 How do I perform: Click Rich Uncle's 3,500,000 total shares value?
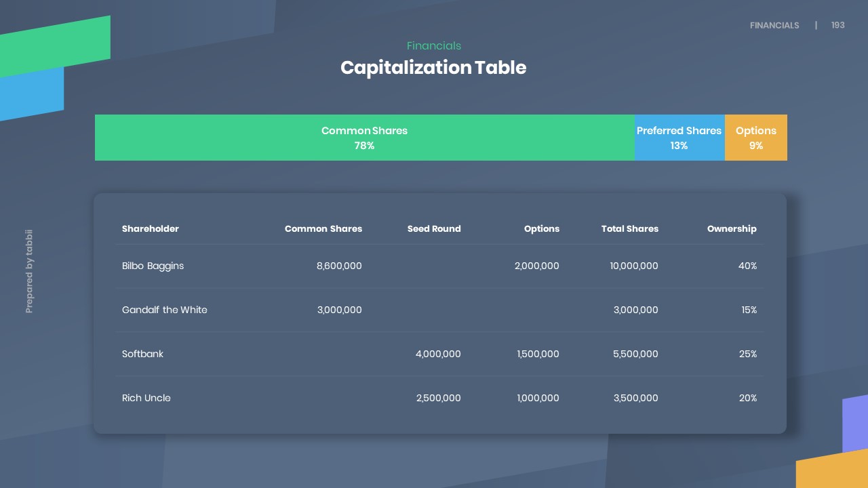[x=635, y=399]
